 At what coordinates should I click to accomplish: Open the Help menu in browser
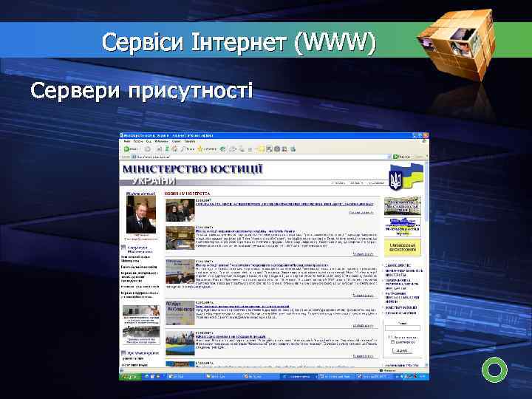[190, 141]
